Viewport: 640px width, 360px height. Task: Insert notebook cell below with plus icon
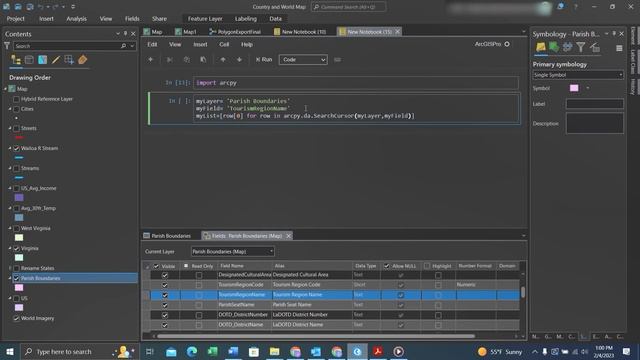pos(150,60)
